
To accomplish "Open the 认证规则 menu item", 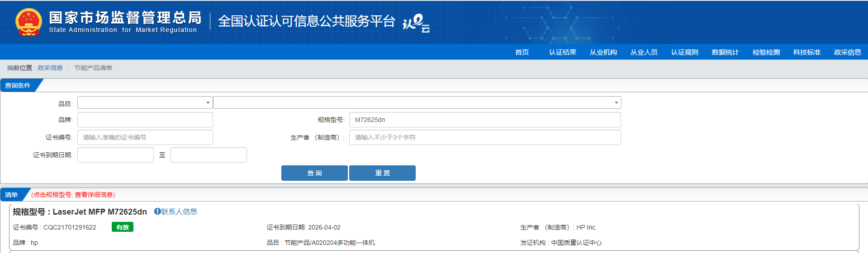I will pos(685,52).
